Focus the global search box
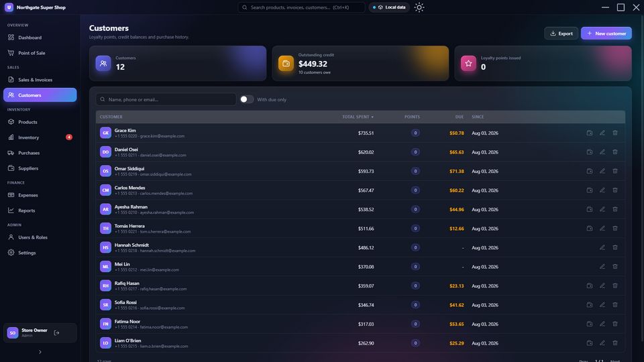644x362 pixels. coord(301,7)
